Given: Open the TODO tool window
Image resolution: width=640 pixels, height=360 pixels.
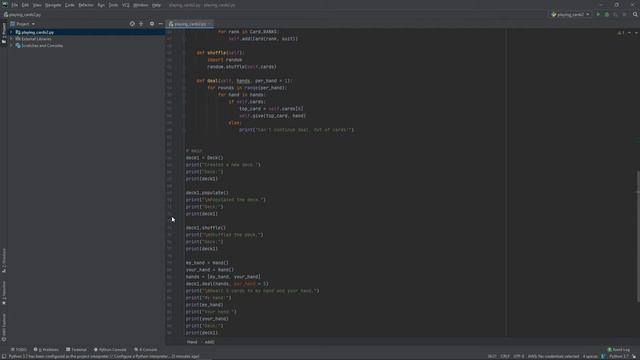Looking at the screenshot, I should pyautogui.click(x=19, y=350).
